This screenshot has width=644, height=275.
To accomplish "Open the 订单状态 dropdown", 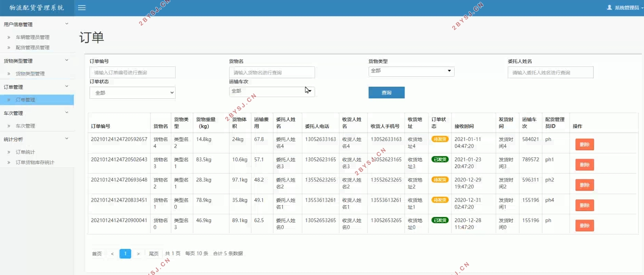I will pyautogui.click(x=133, y=93).
